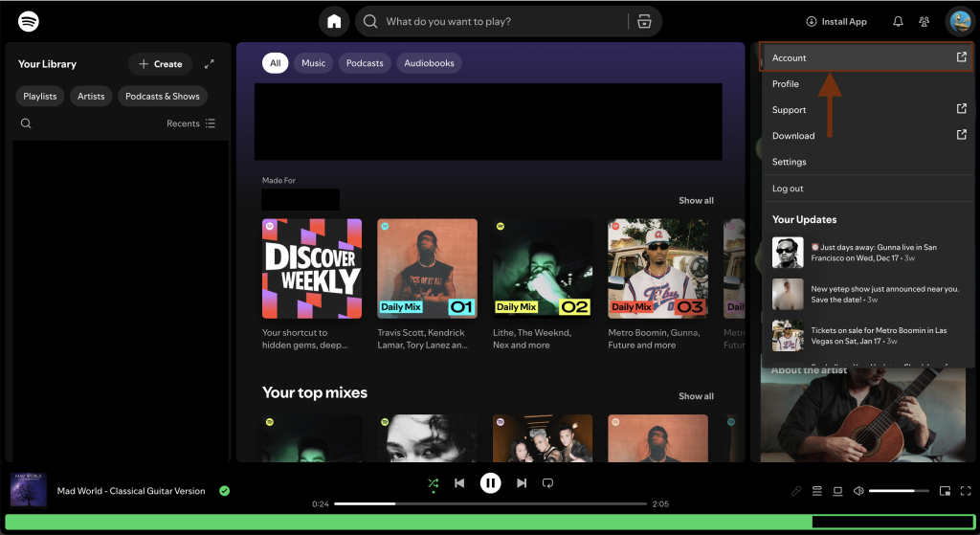Open Metro Boomin Las Vegas tickets update
980x535 pixels.
(x=866, y=336)
